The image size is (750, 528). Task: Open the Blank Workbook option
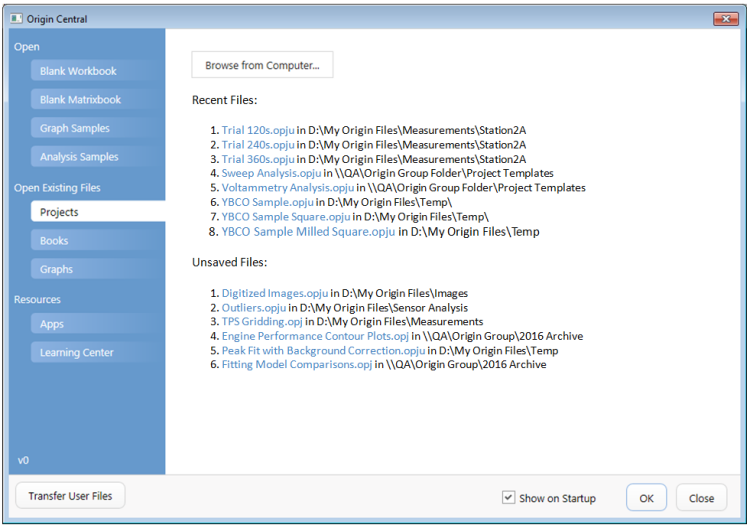(x=78, y=71)
